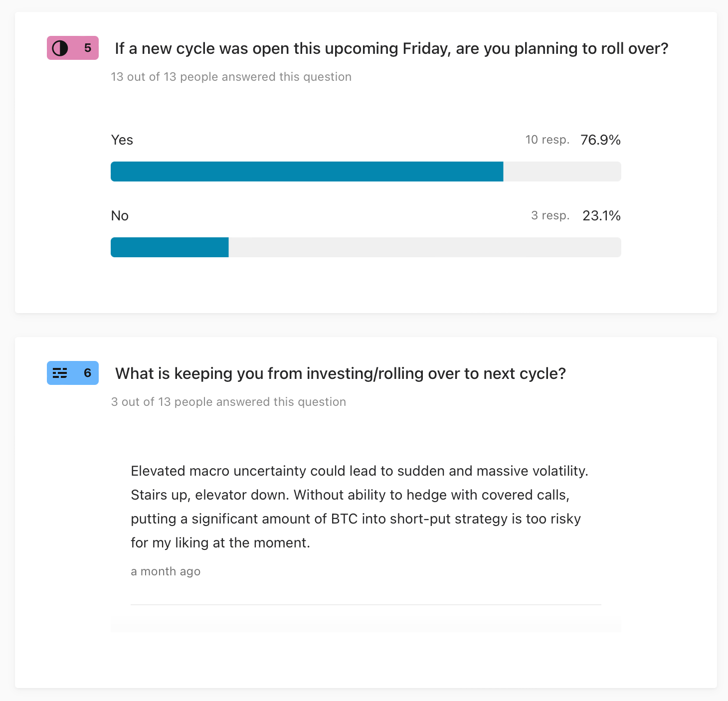Click the Yes response progress bar
The width and height of the screenshot is (728, 701).
coord(366,172)
